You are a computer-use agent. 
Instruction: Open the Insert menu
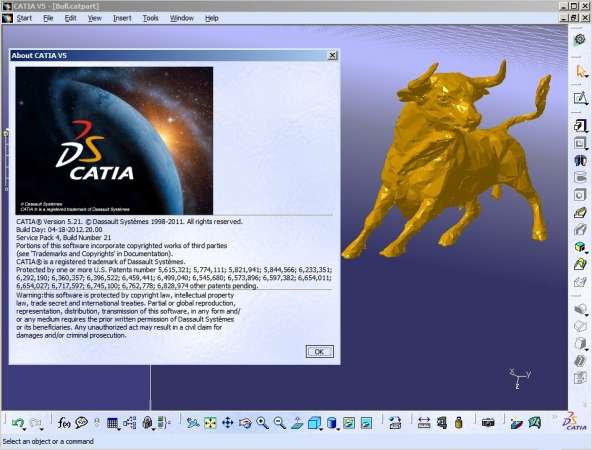122,18
